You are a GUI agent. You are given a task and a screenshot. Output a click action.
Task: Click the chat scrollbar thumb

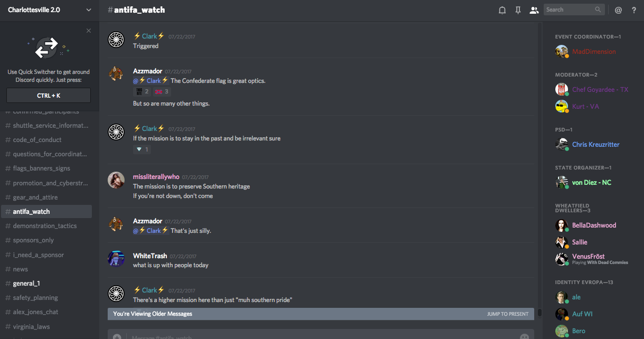tap(539, 313)
